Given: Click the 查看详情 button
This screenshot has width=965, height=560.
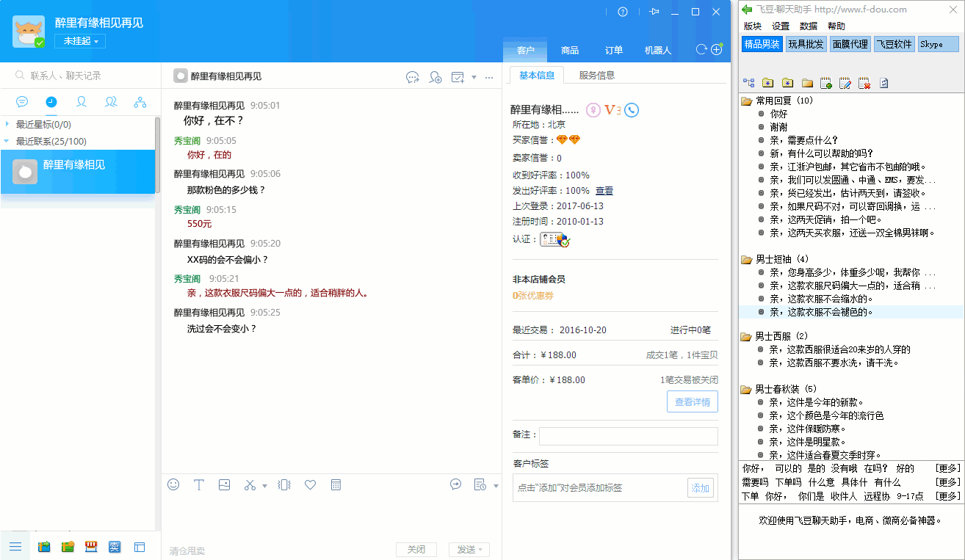Looking at the screenshot, I should 692,402.
